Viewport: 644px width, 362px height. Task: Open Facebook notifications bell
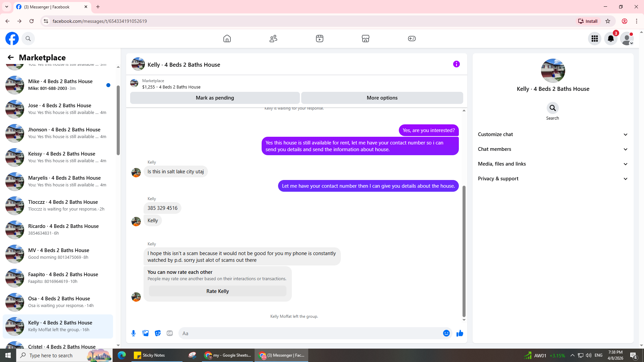tap(610, 39)
